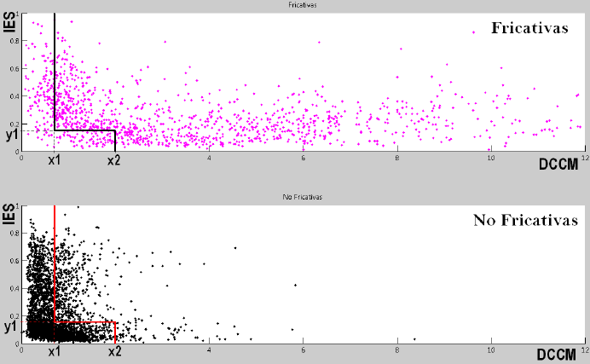
Task: Click the x2 label under top plot
Action: click(x=113, y=160)
